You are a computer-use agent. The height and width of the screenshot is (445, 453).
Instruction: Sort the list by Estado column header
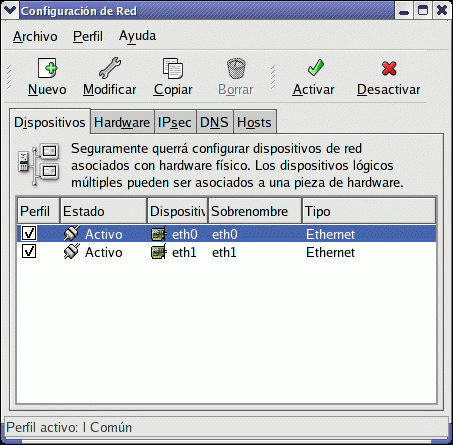(x=104, y=211)
